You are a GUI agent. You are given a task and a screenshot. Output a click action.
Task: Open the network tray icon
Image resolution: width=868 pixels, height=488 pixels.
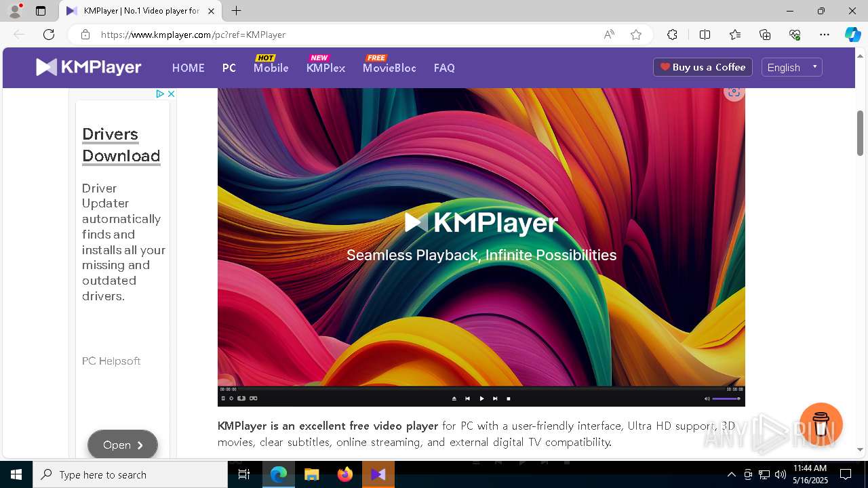(764, 474)
